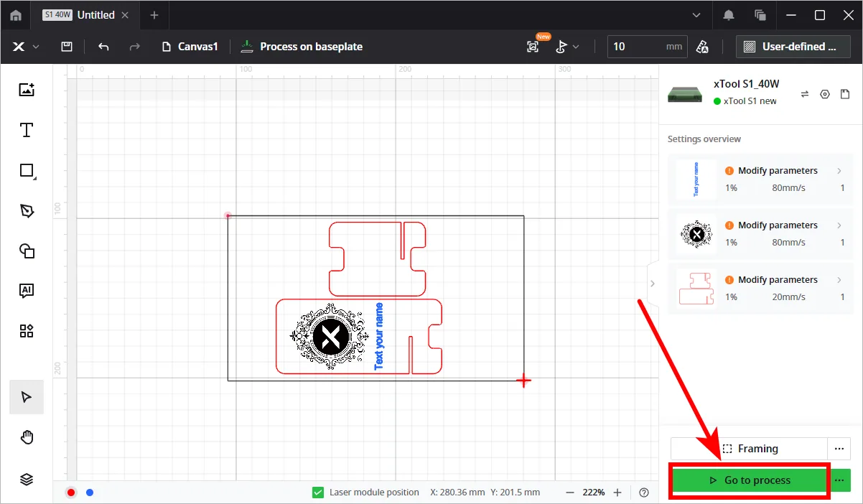Activate the selection arrow tool
Screen dimensions: 863x504
pyautogui.click(x=27, y=397)
